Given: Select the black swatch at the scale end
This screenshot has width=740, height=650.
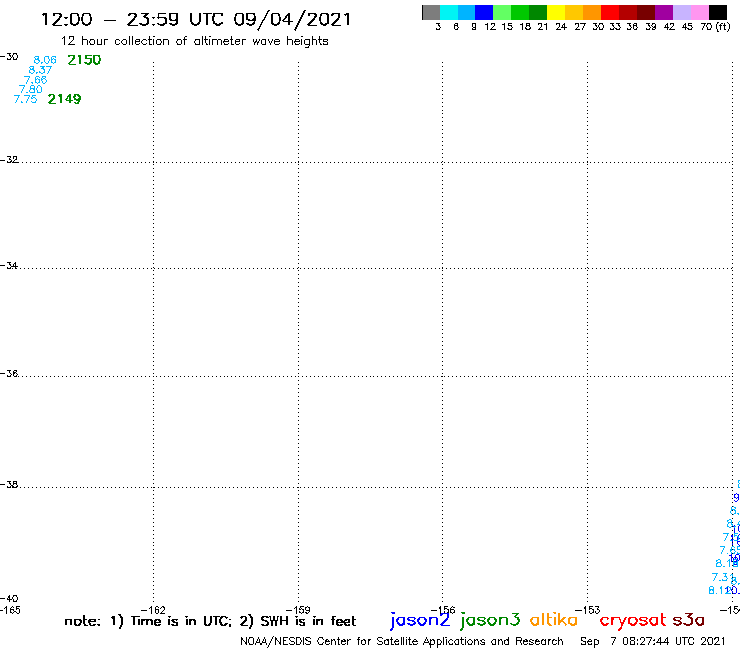Looking at the screenshot, I should pyautogui.click(x=718, y=12).
